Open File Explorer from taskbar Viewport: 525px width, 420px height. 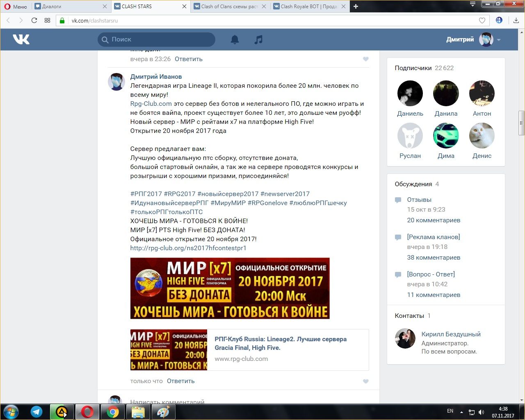(x=138, y=412)
